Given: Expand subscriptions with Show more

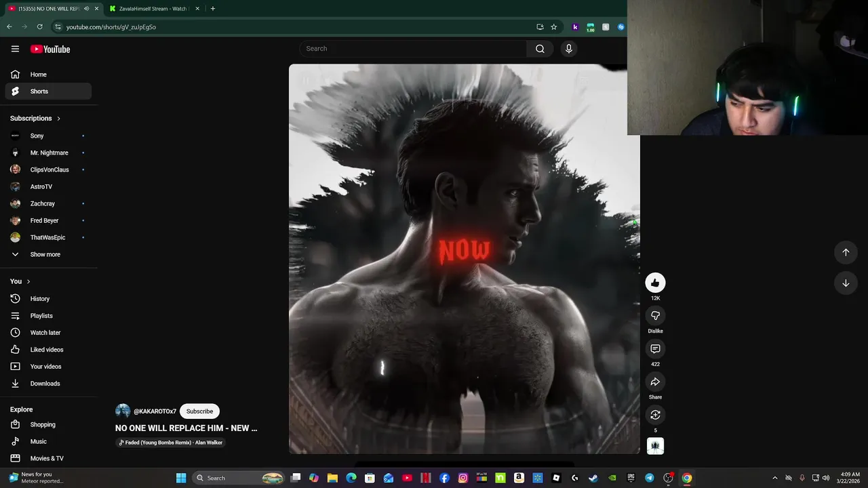Looking at the screenshot, I should (48, 254).
